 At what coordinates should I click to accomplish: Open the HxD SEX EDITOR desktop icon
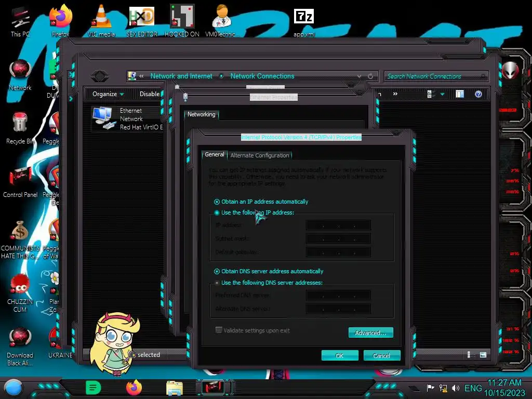pos(141,21)
